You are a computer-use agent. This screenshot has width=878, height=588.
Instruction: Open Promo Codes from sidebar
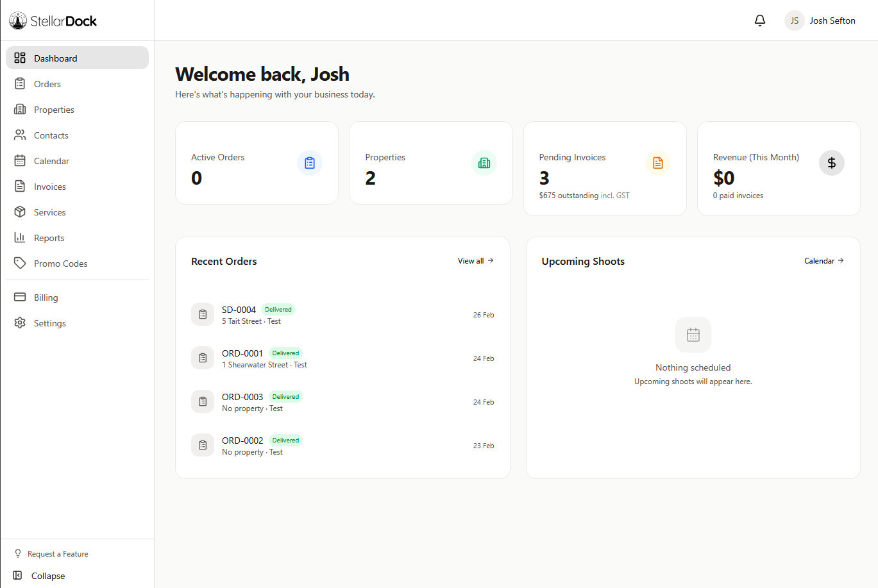pyautogui.click(x=60, y=264)
